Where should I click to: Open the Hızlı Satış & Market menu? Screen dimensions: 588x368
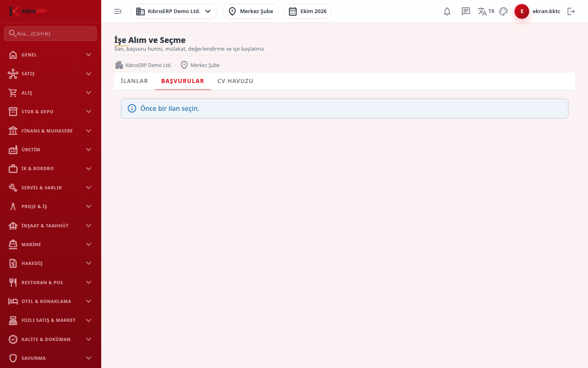click(x=51, y=320)
